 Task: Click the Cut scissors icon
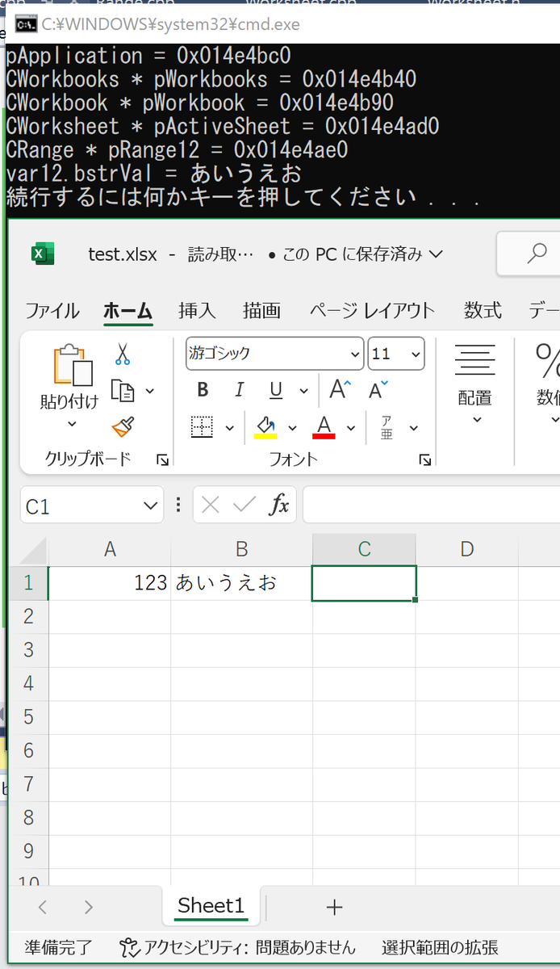[123, 354]
